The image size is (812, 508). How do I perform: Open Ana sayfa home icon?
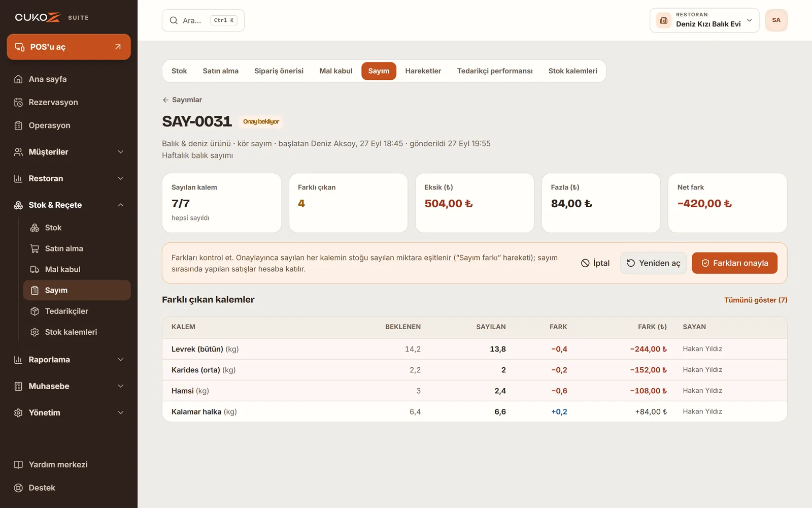tap(18, 79)
